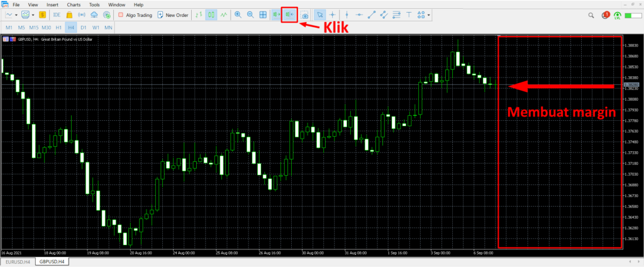
Task: Click the MetaTrader app icon in title corner
Action: click(x=4, y=5)
